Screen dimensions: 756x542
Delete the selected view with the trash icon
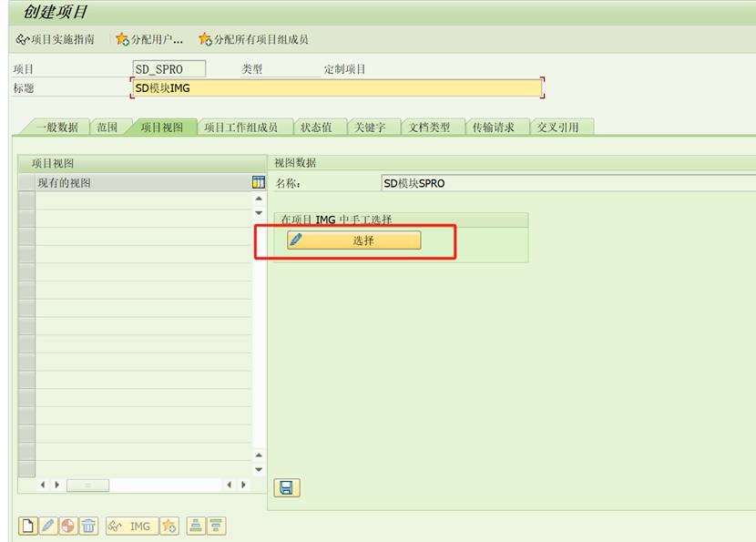pos(87,526)
